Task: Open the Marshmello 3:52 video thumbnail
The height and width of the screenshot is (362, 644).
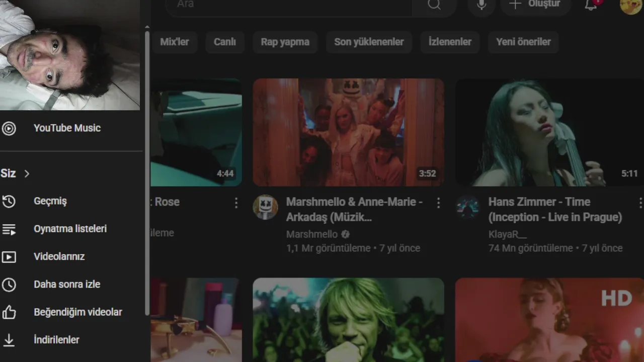Action: tap(348, 132)
